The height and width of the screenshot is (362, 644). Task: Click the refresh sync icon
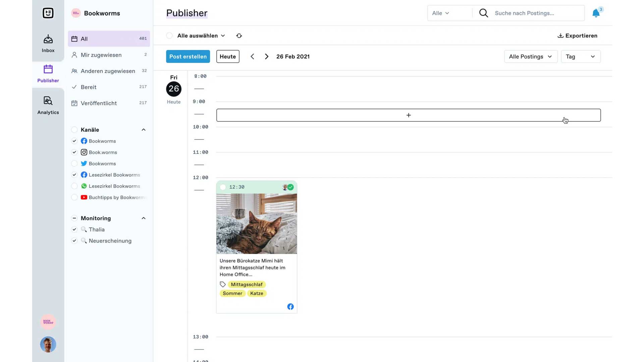click(239, 36)
